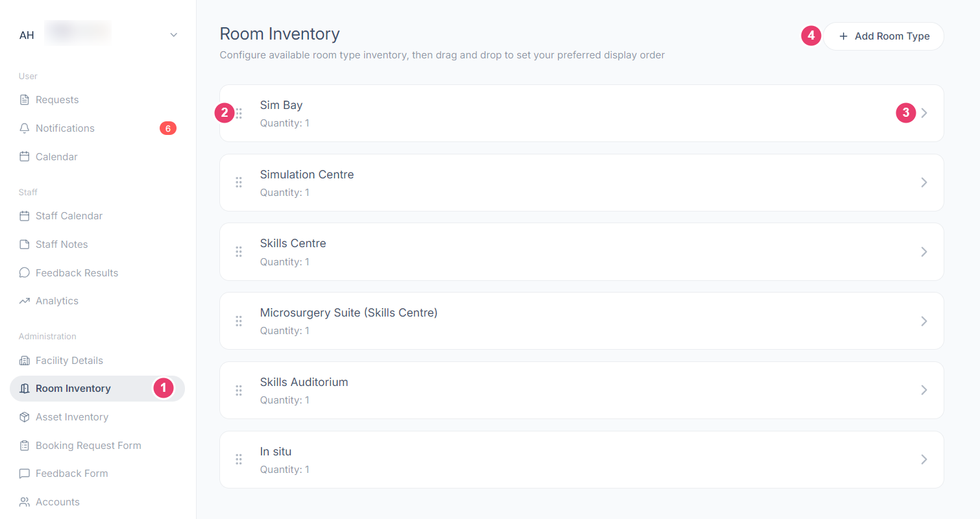Open the Requests document icon

click(x=25, y=100)
